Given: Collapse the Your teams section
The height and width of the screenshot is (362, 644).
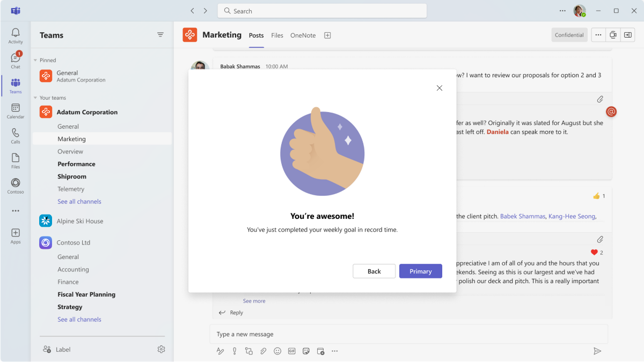Looking at the screenshot, I should tap(35, 98).
